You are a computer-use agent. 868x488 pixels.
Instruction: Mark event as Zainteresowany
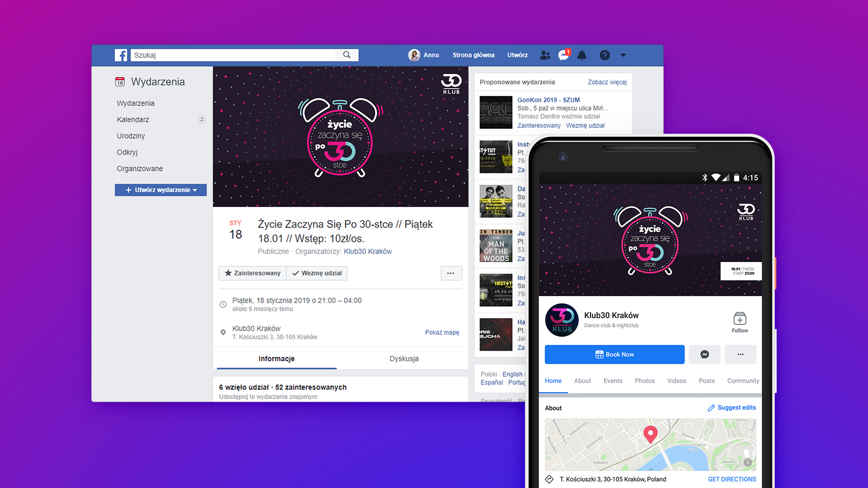(253, 273)
